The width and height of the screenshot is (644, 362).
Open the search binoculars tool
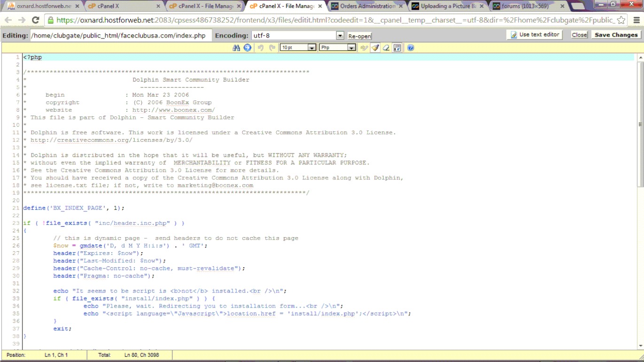tap(236, 48)
